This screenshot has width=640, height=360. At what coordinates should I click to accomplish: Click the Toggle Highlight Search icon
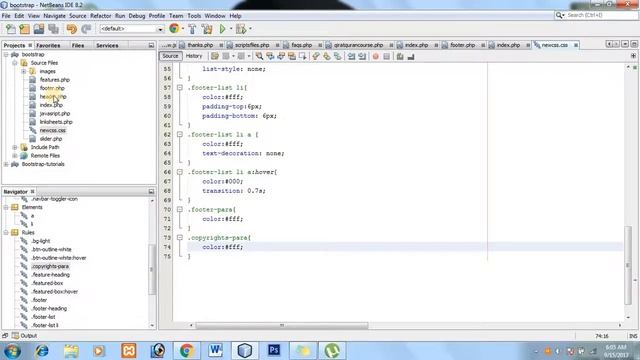(292, 56)
